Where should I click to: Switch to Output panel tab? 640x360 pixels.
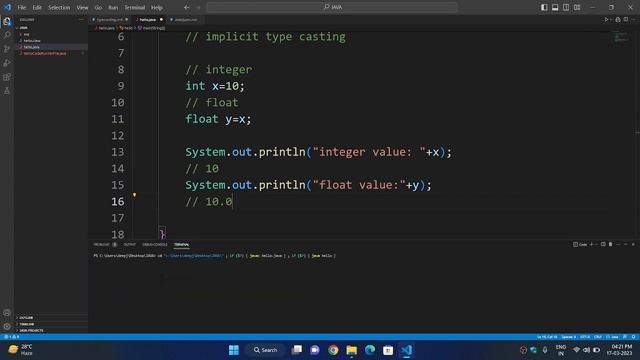point(129,244)
